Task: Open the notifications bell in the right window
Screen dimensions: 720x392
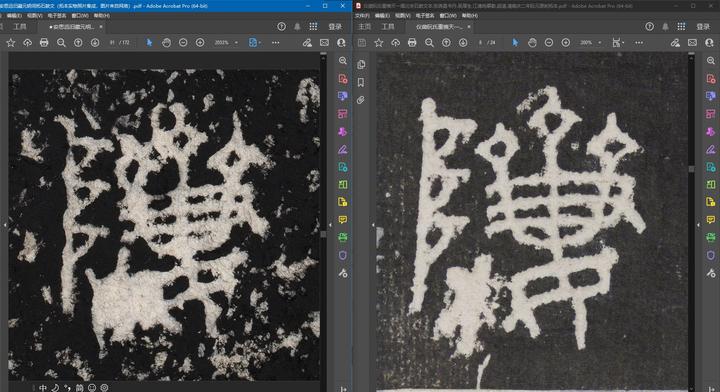Action: 665,27
